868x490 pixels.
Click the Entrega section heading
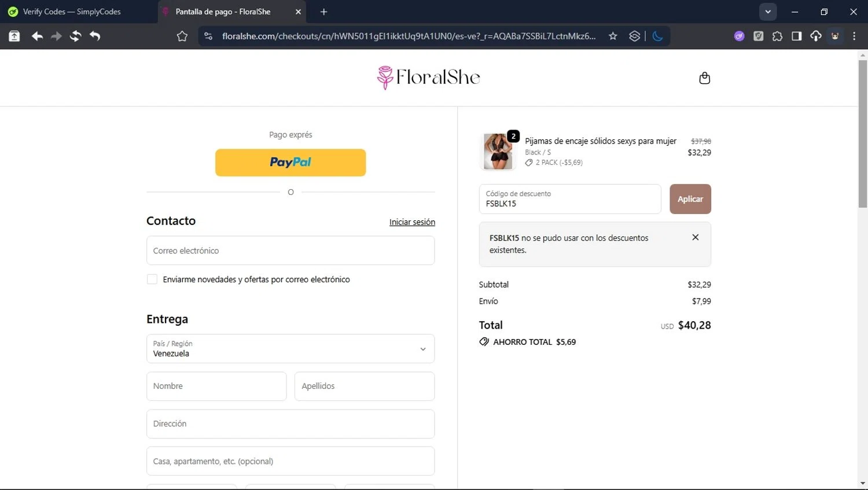[x=167, y=319]
